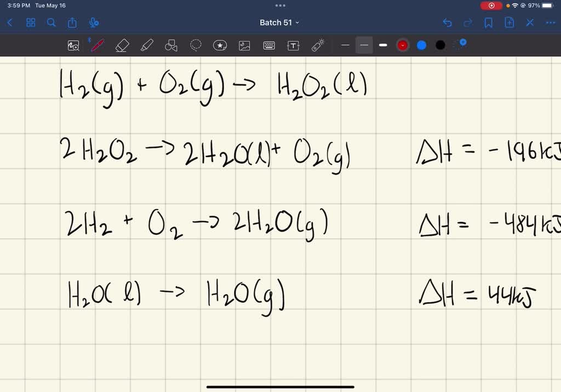This screenshot has width=561, height=392.
Task: Insert an image using the Image tool
Action: tap(244, 45)
